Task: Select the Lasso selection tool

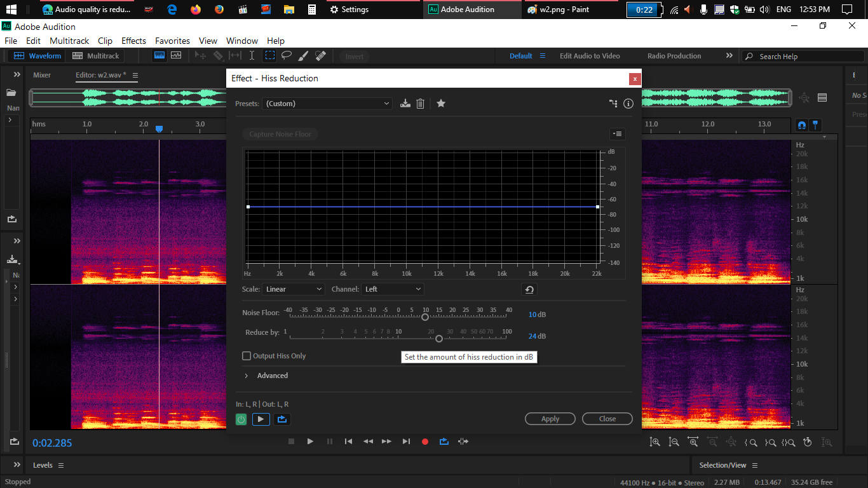Action: [x=287, y=55]
